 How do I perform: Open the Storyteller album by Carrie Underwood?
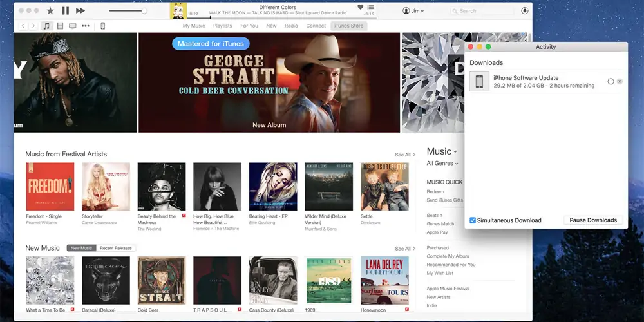click(x=106, y=187)
